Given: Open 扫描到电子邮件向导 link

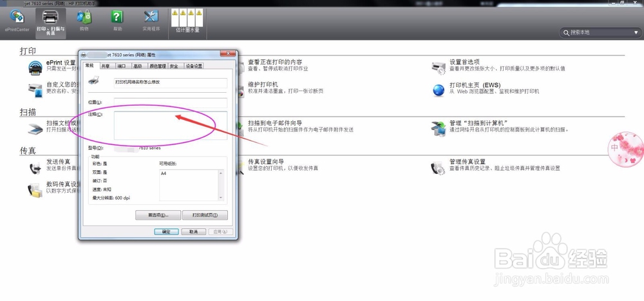Looking at the screenshot, I should (275, 123).
